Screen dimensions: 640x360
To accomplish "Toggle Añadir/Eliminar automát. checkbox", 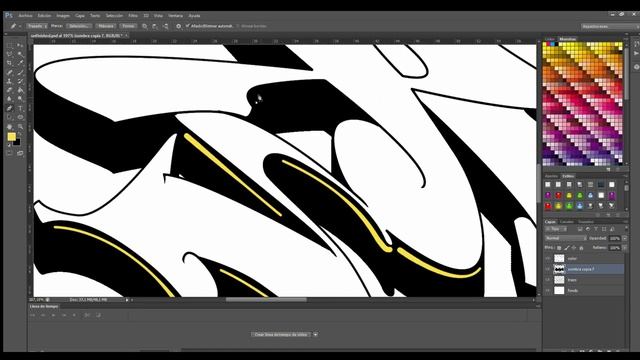I will pyautogui.click(x=188, y=26).
